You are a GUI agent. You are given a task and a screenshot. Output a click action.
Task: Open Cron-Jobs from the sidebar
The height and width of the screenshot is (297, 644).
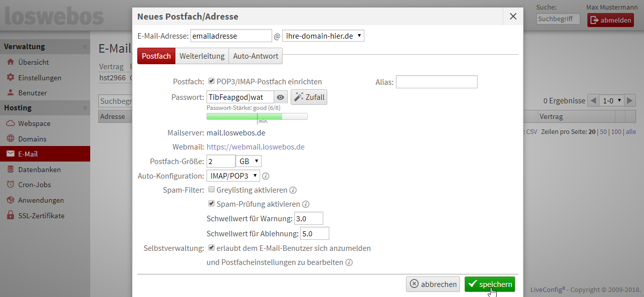tap(35, 185)
